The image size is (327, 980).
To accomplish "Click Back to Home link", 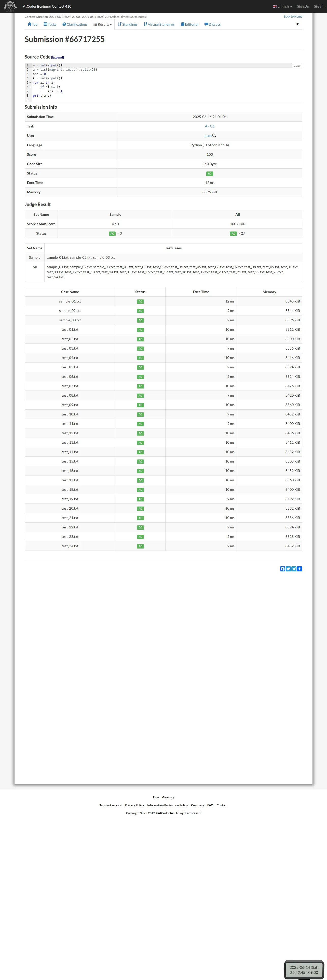I will click(293, 16).
